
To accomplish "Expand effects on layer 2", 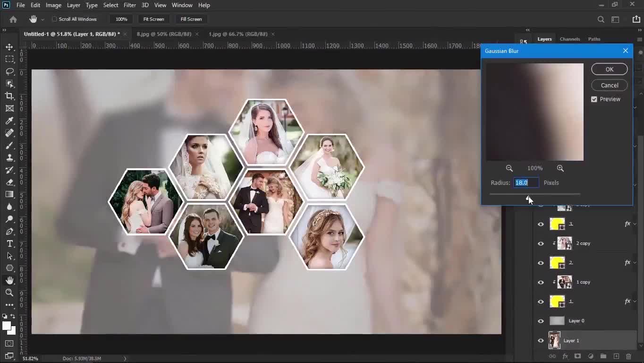I will 635,263.
